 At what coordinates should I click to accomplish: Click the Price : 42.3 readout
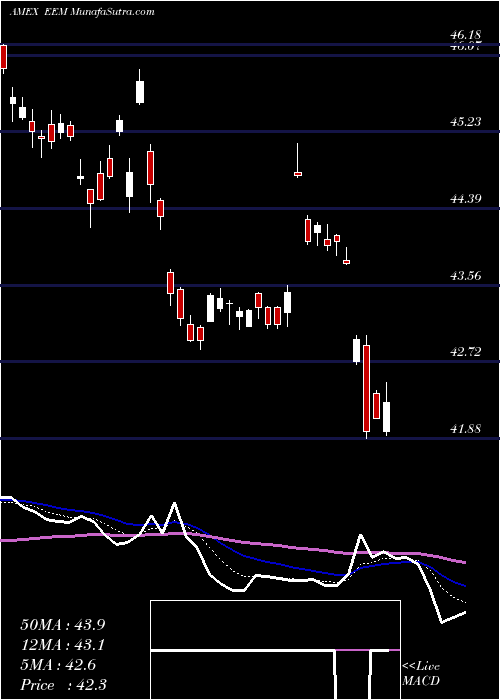(x=63, y=685)
